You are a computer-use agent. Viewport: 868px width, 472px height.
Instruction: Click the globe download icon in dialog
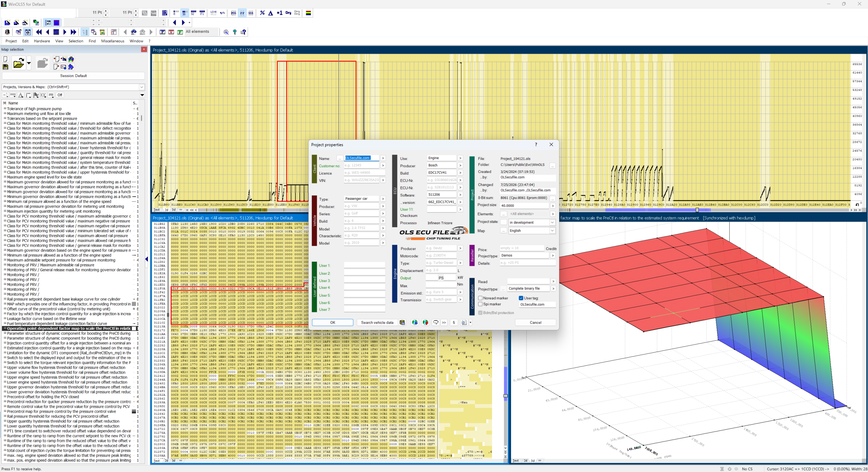point(415,322)
